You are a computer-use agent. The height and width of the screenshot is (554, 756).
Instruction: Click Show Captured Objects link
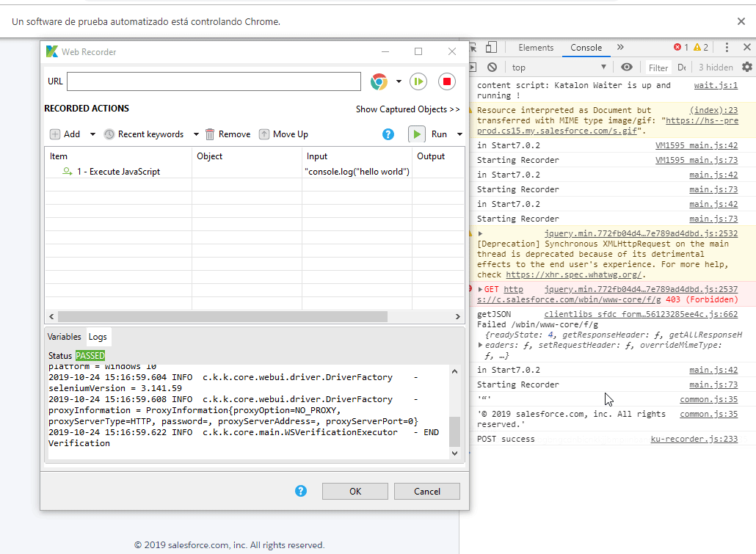point(407,109)
